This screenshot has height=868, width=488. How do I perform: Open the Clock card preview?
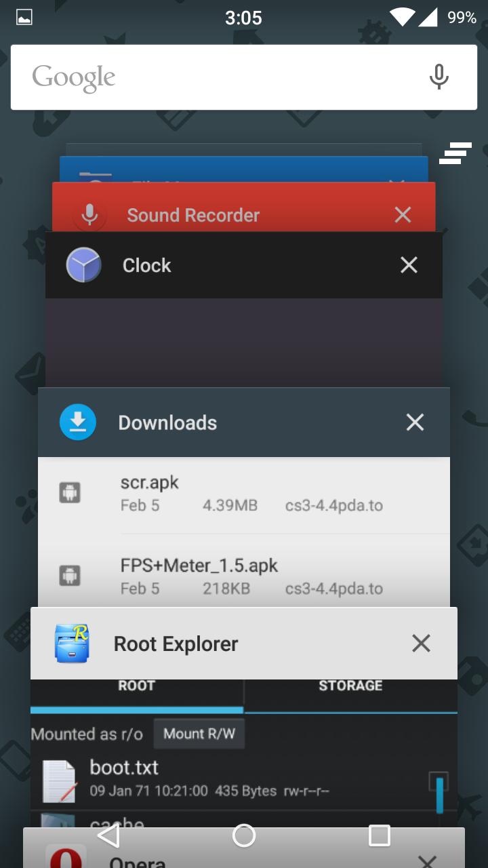coord(244,342)
